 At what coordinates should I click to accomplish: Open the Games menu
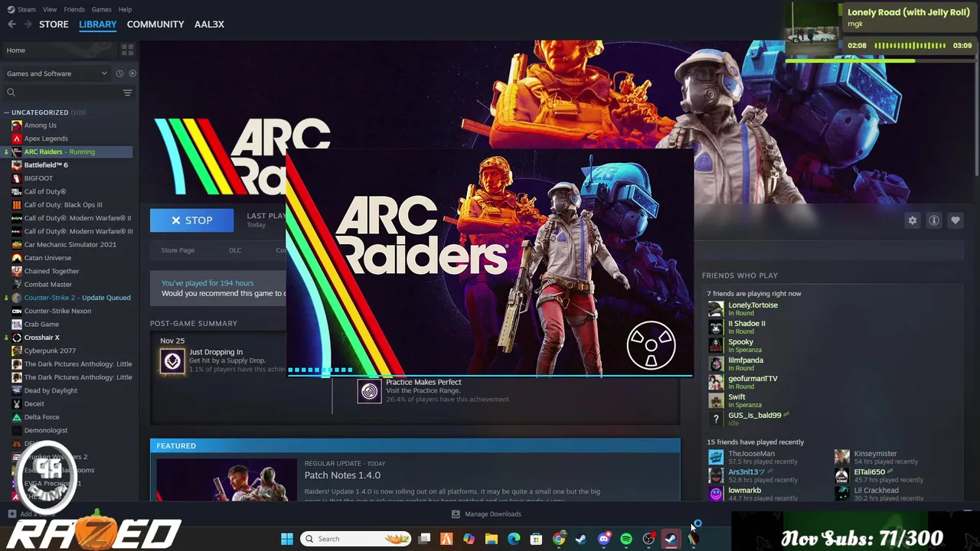pos(101,9)
